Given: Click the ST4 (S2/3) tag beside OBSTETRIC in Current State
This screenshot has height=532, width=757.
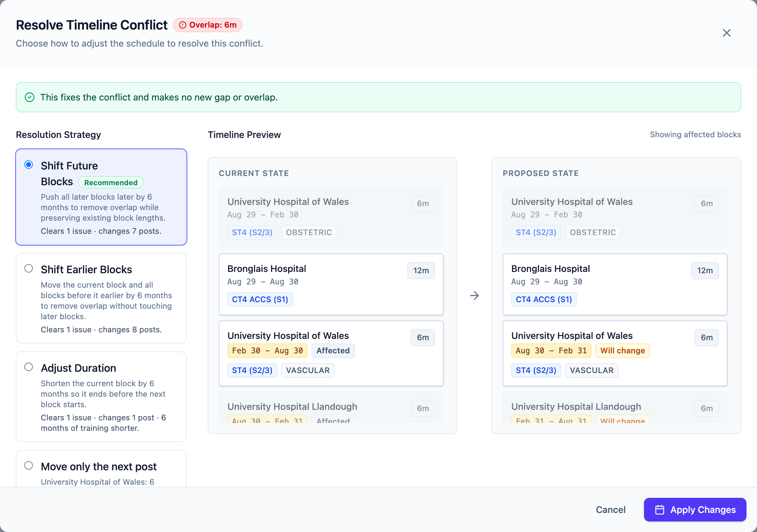Looking at the screenshot, I should [252, 233].
